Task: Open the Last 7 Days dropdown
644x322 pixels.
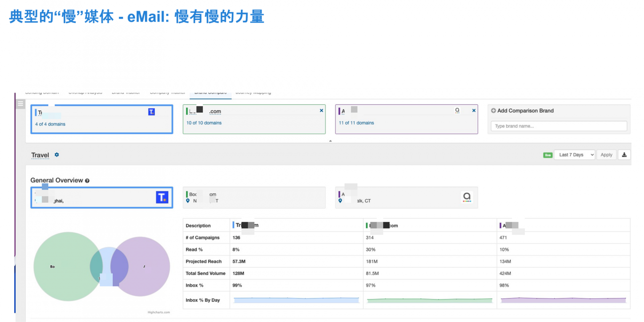Action: coord(574,155)
